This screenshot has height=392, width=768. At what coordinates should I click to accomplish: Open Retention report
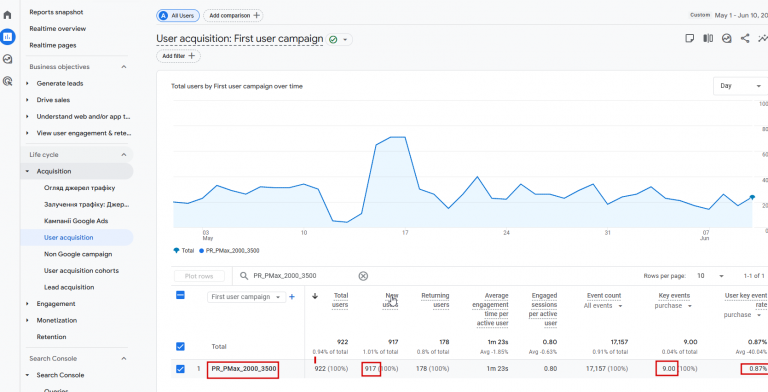point(51,337)
